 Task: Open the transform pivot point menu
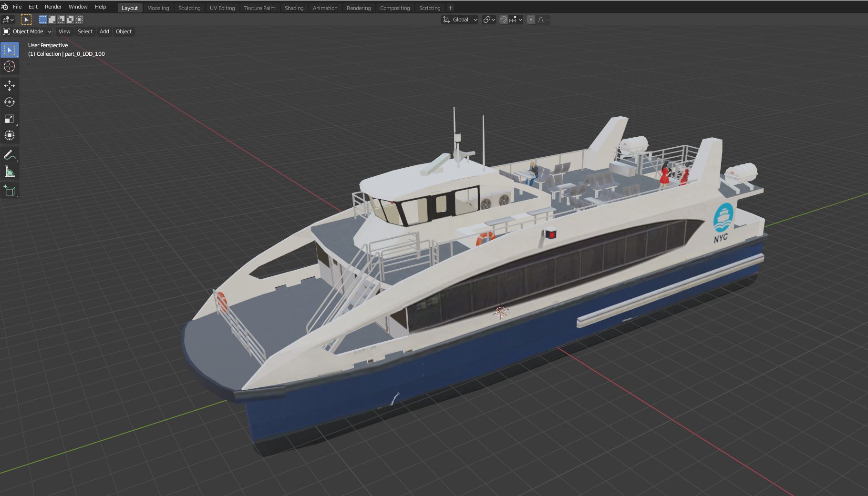tap(489, 20)
